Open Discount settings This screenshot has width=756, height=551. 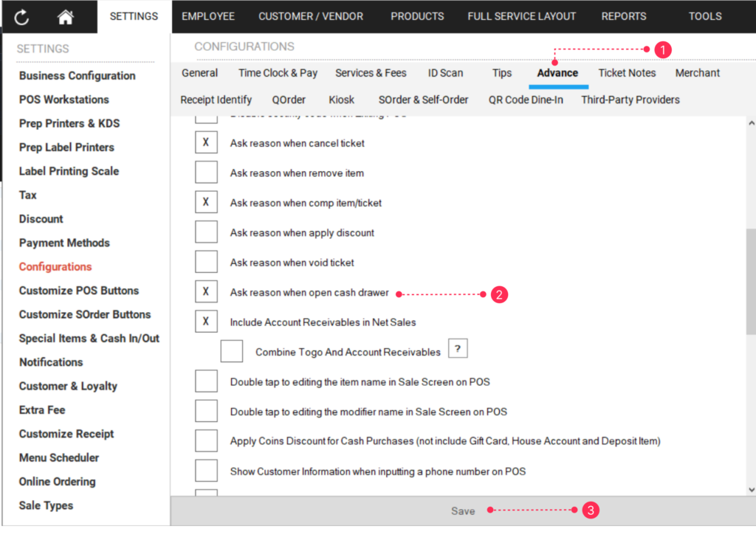pyautogui.click(x=41, y=219)
